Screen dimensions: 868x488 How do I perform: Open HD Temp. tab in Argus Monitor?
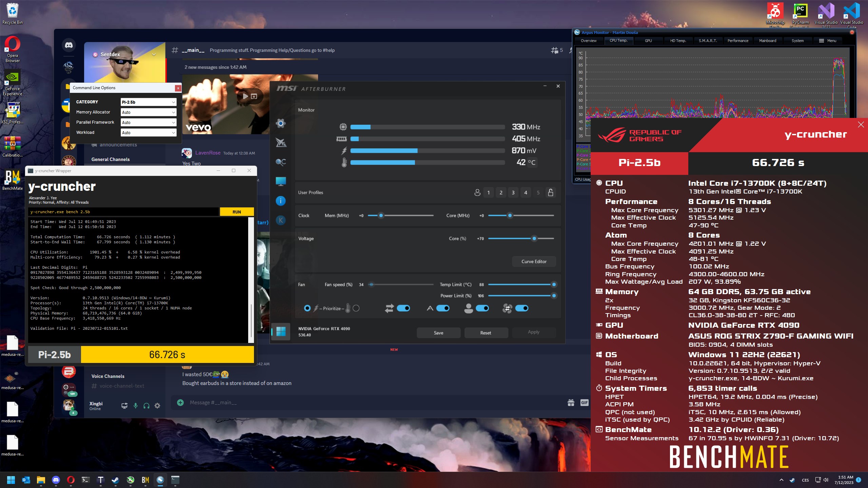[x=678, y=41]
